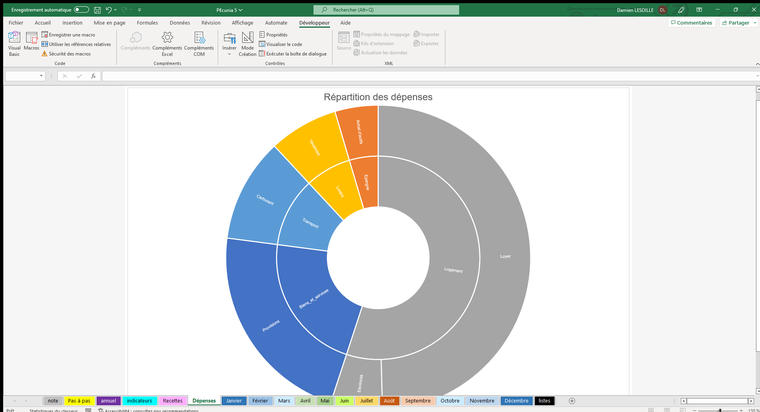Screen dimensions: 760x412
Task: Click the Commentaires button
Action: 691,22
